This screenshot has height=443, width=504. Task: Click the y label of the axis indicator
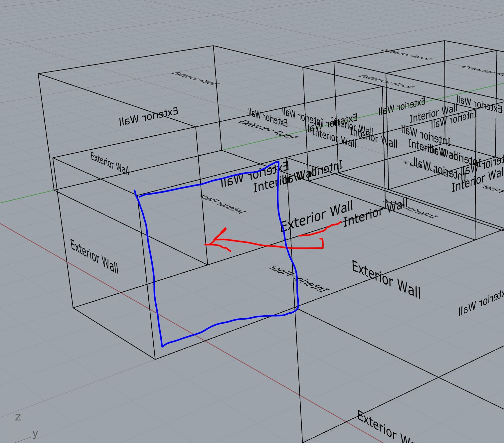tap(35, 433)
